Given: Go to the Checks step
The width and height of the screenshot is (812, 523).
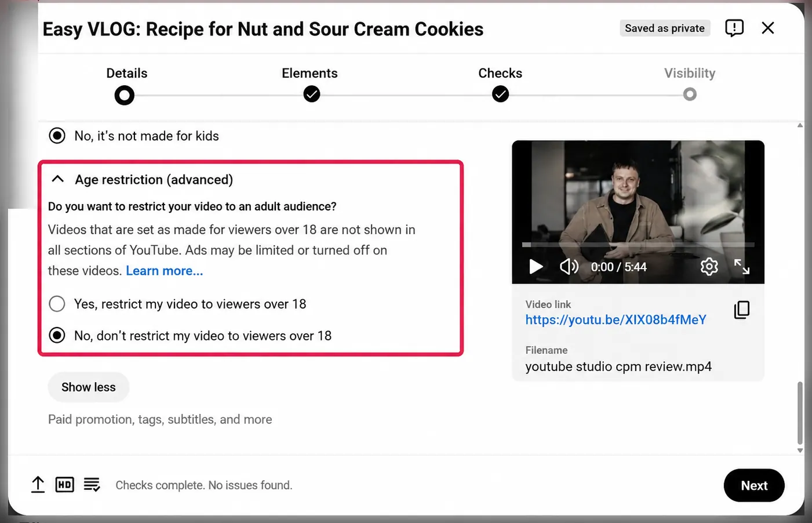Looking at the screenshot, I should coord(500,94).
